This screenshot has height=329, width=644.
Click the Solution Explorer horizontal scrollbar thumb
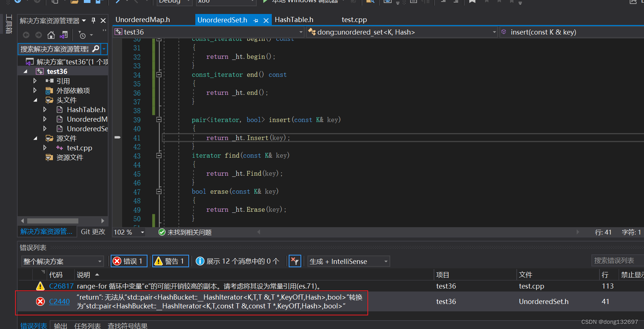tap(53, 221)
